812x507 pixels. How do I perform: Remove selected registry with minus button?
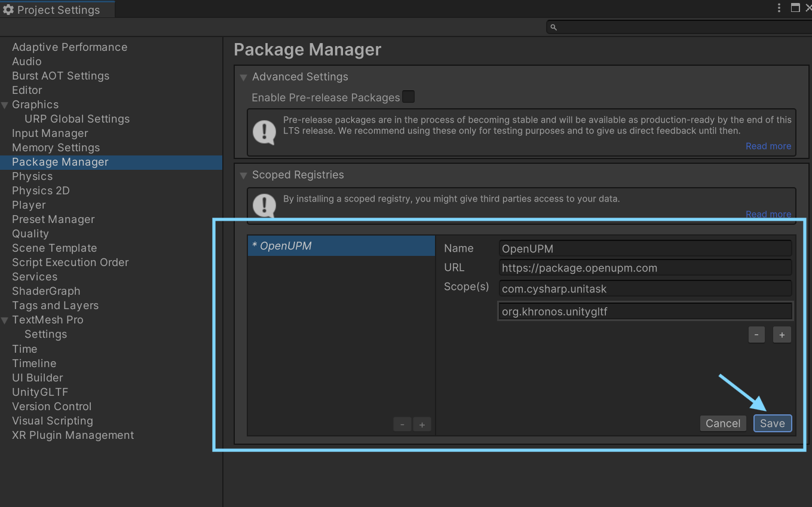point(402,424)
